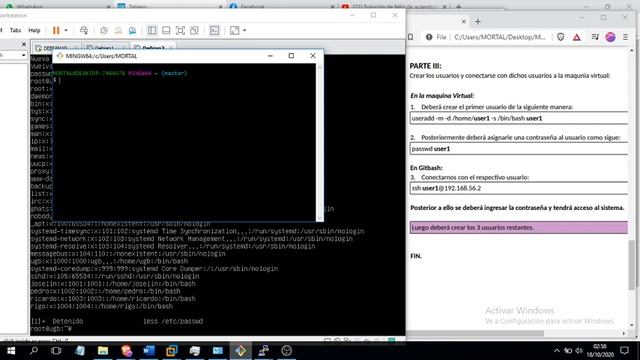Image resolution: width=640 pixels, height=360 pixels.
Task: Click the VMware pause/suspend VM button
Action: coord(56,30)
